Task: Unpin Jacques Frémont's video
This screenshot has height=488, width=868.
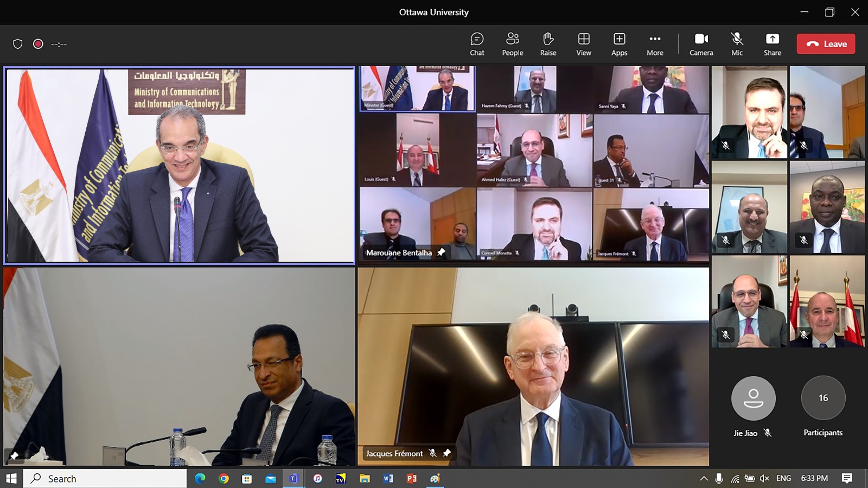Action: point(446,453)
